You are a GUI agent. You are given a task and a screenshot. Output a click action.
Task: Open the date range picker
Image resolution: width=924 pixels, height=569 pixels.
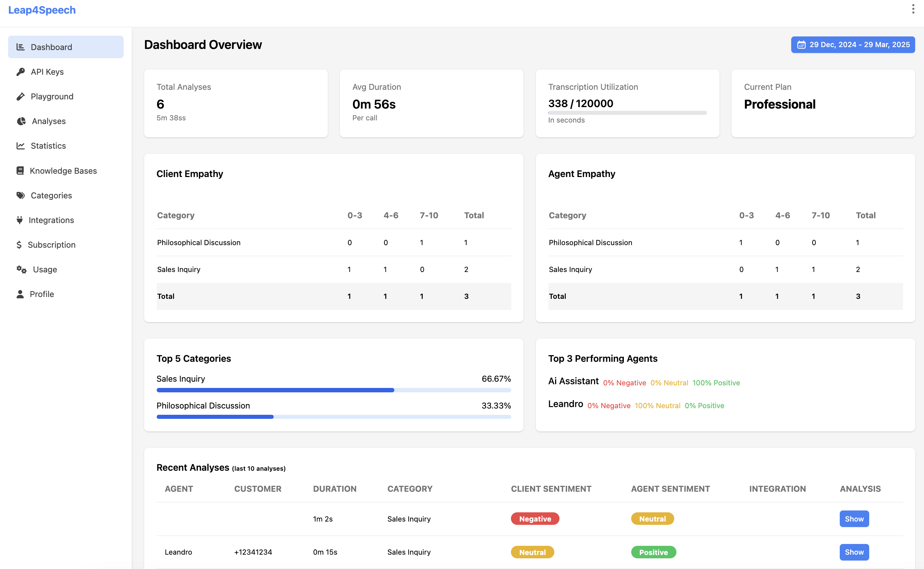pos(853,45)
